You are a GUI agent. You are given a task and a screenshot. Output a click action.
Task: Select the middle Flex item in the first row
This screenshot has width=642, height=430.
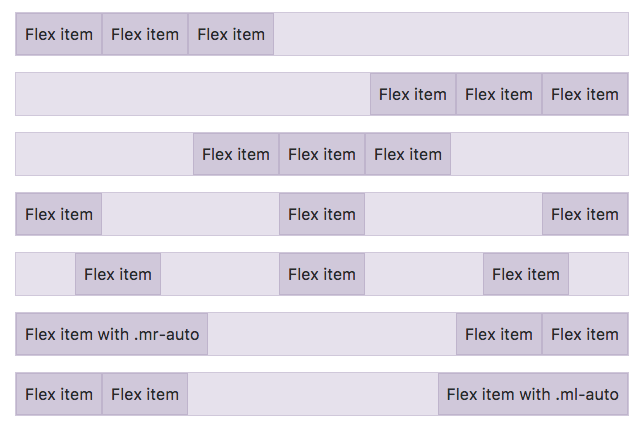coord(145,34)
